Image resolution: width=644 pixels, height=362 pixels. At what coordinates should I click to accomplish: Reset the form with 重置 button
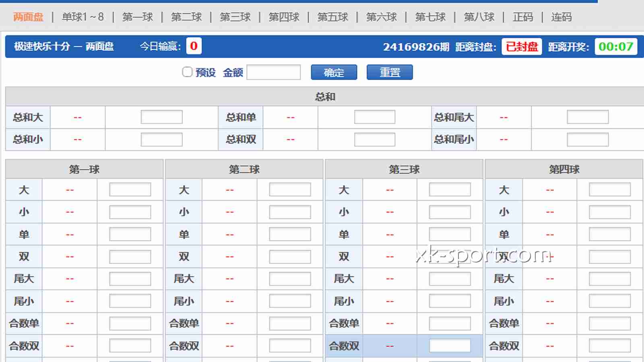(390, 72)
